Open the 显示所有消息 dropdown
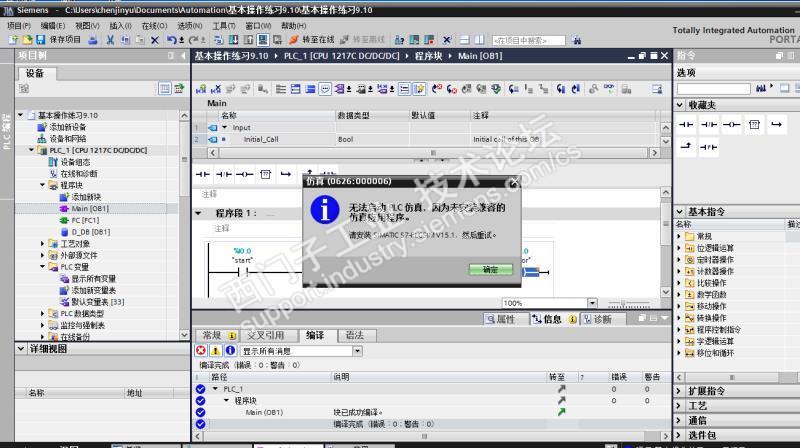Screen dimensions: 800x448 click(357, 351)
